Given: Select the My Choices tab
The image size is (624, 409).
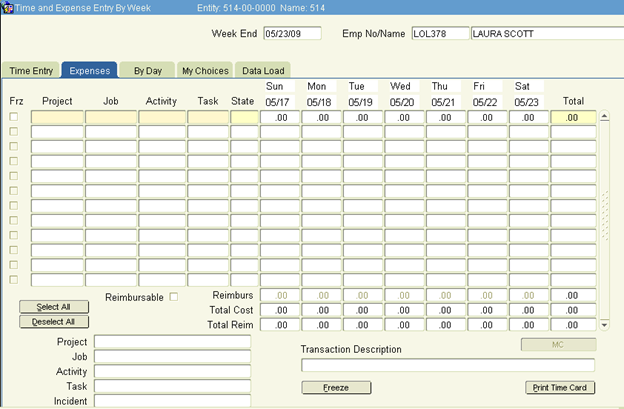Looking at the screenshot, I should pyautogui.click(x=205, y=70).
